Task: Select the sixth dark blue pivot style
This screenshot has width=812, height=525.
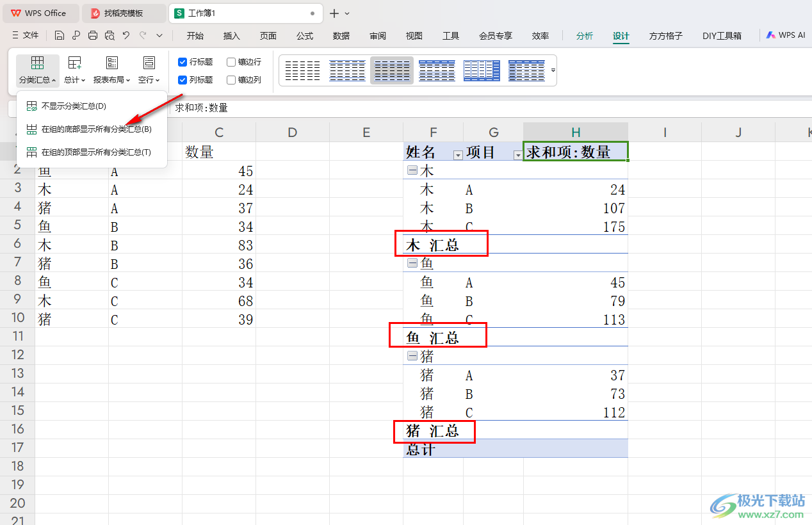Action: pos(526,70)
